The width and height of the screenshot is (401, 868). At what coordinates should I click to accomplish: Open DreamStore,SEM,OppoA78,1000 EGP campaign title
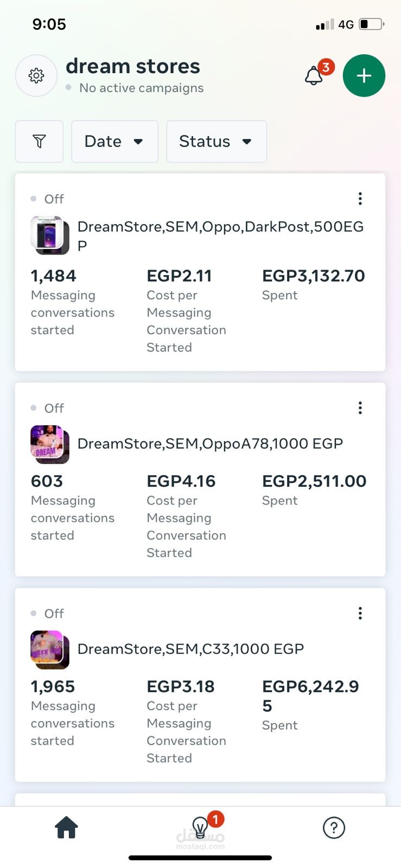(x=210, y=444)
